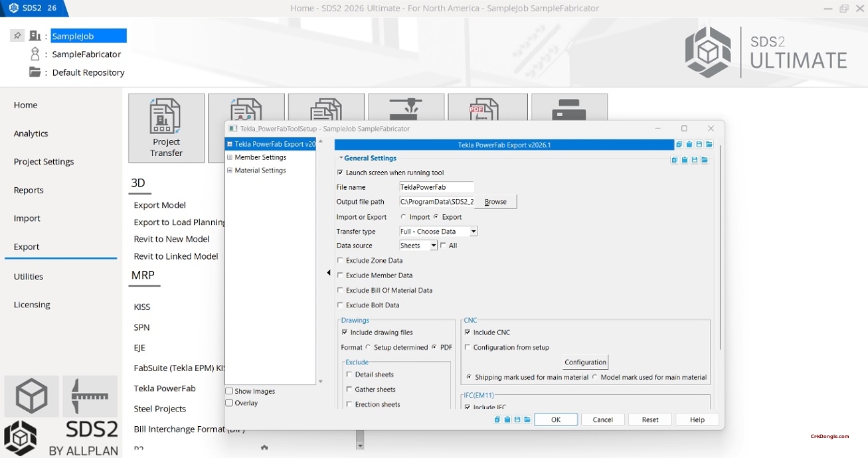Click in the File name text field
This screenshot has width=868, height=458.
pyautogui.click(x=436, y=187)
